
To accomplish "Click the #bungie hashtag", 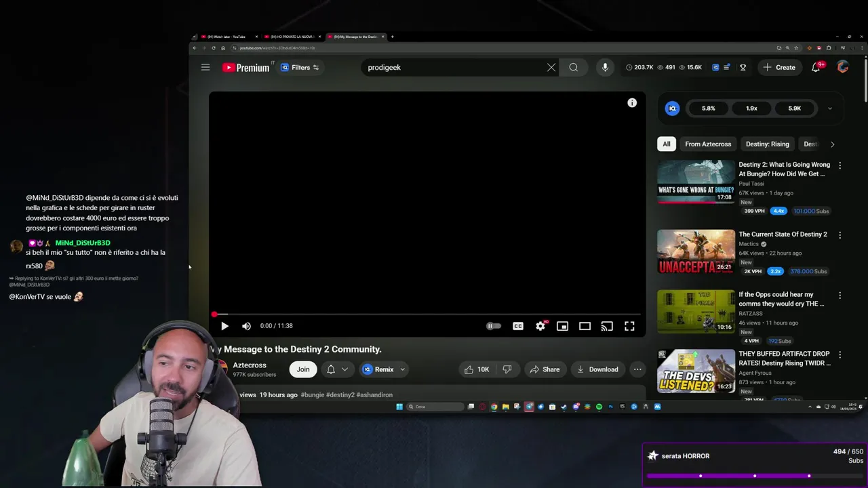I will tap(312, 394).
